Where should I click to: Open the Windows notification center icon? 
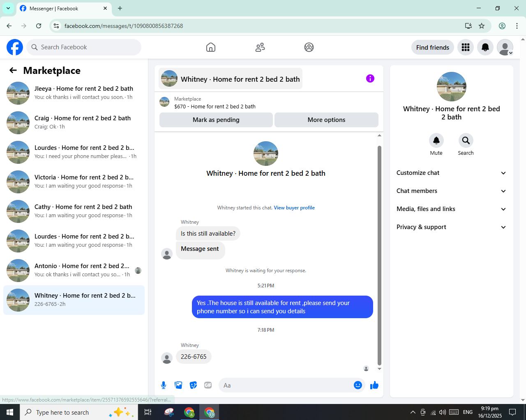tap(512, 412)
